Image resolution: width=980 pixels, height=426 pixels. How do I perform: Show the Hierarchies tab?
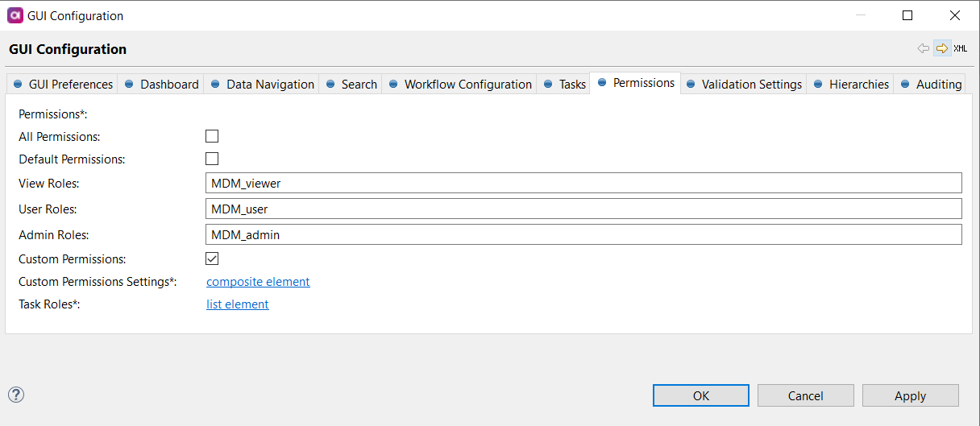click(x=851, y=85)
